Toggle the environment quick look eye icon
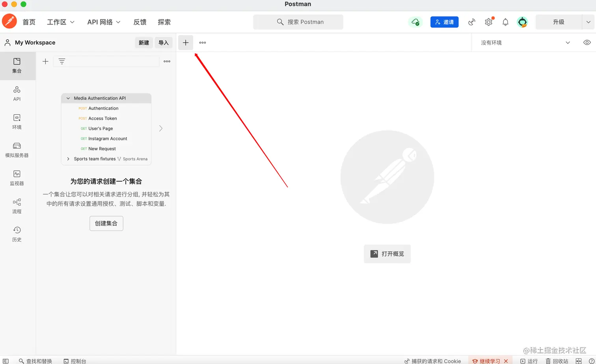Image resolution: width=596 pixels, height=364 pixels. coord(587,43)
